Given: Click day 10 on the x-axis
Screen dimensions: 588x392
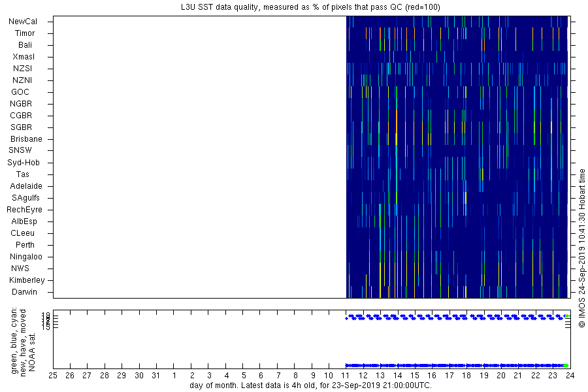Looking at the screenshot, I should 329,376.
